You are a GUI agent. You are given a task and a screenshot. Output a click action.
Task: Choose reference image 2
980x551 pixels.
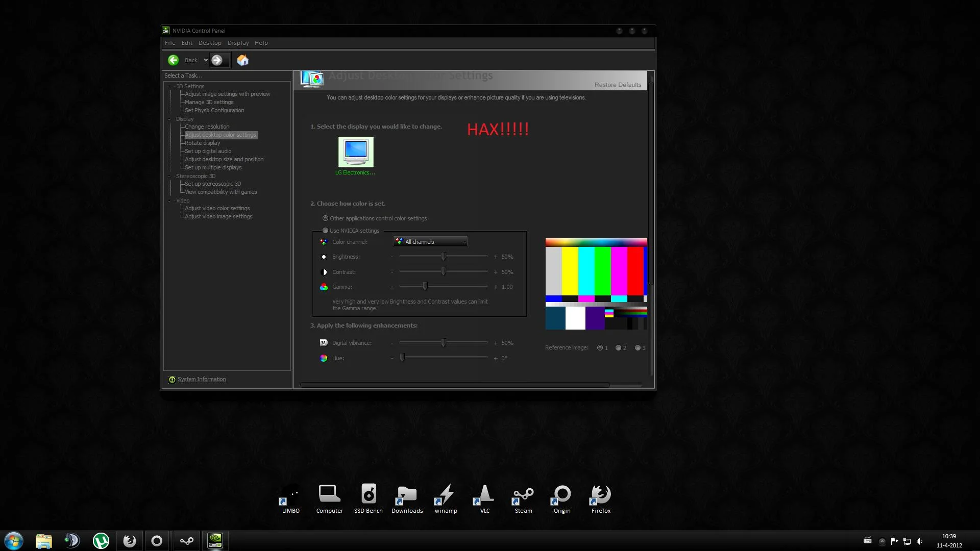[618, 348]
